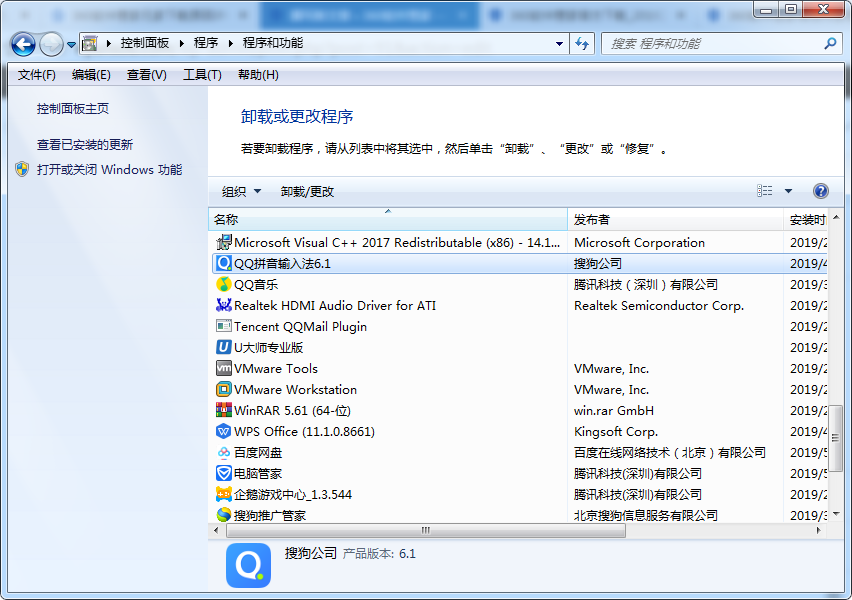Click the address bar refresh icon
Viewport: 852px width, 600px height.
582,43
